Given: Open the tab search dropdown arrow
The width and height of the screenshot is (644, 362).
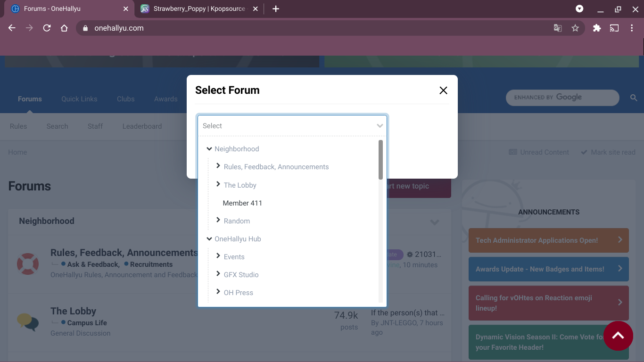Looking at the screenshot, I should (579, 9).
